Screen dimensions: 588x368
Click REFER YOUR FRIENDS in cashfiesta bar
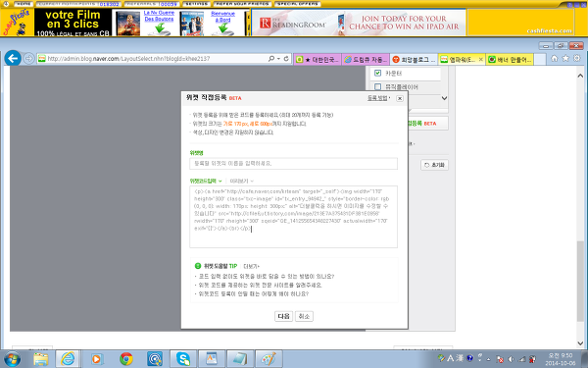click(242, 4)
